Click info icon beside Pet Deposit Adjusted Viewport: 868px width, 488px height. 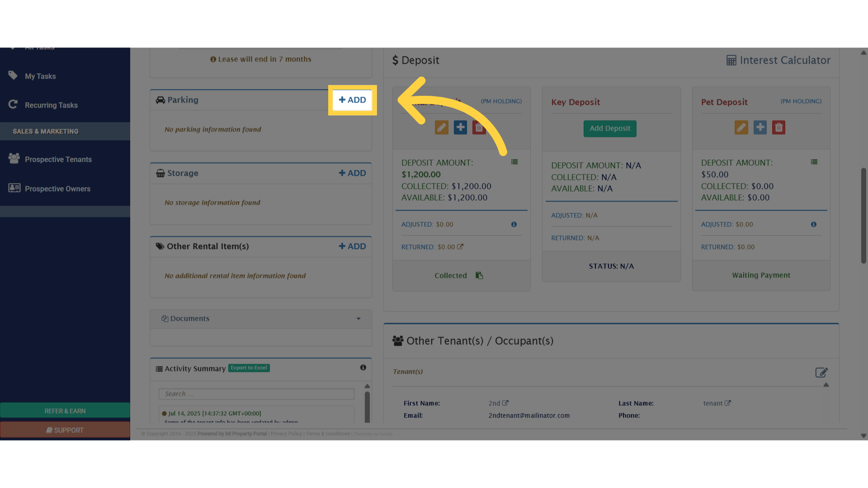[x=814, y=224]
